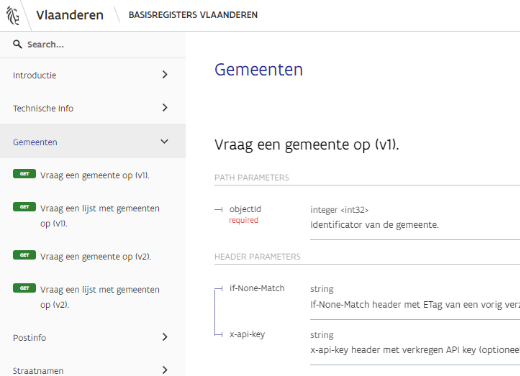Viewport: 520px width, 376px height.
Task: Open Vraag een lijst met gemeenten op (v1)
Action: pos(100,215)
